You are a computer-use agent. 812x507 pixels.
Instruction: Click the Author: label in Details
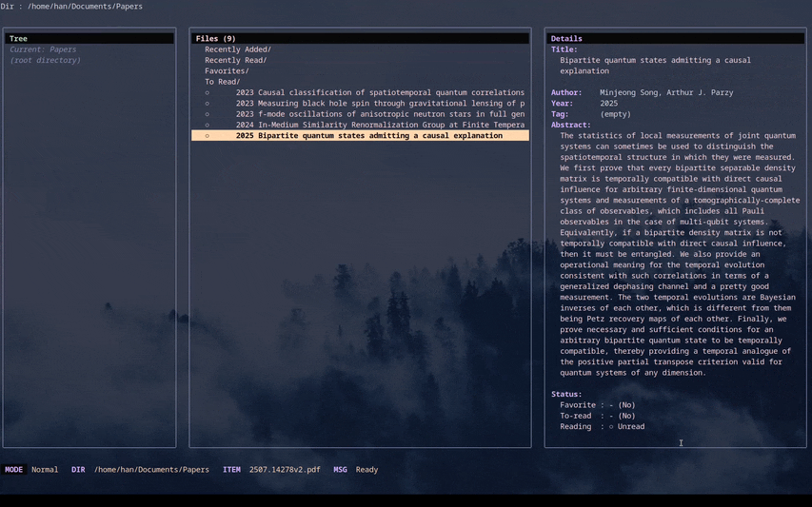566,92
